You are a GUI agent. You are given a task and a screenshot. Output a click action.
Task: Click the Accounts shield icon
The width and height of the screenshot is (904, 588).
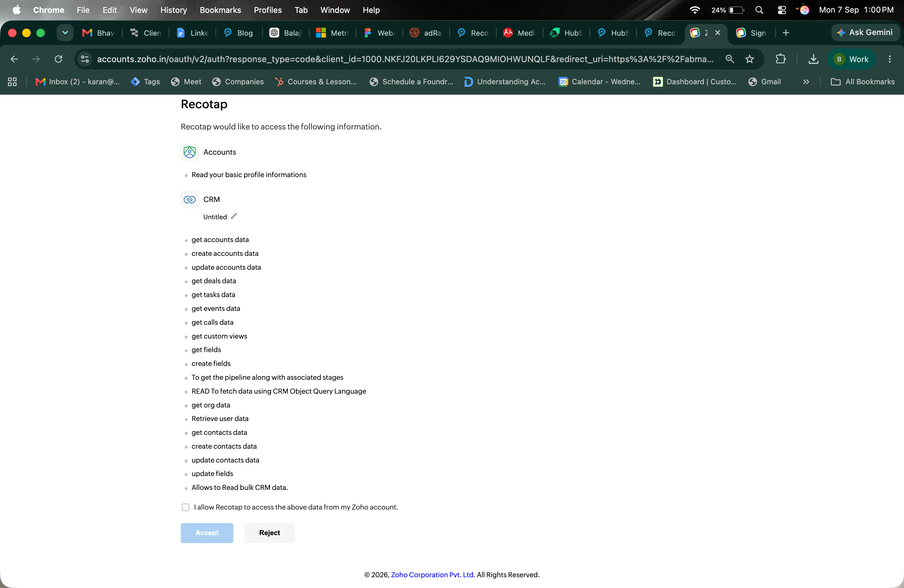click(x=189, y=152)
